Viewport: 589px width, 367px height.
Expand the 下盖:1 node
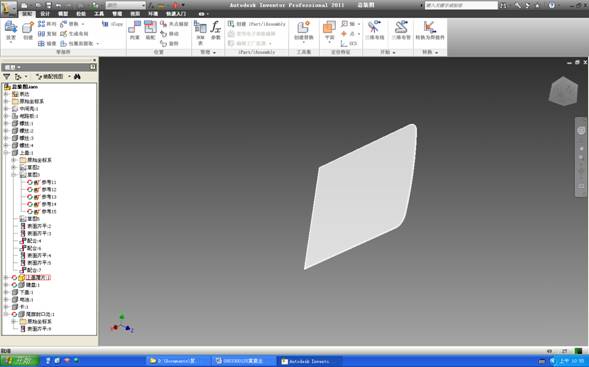click(x=6, y=292)
